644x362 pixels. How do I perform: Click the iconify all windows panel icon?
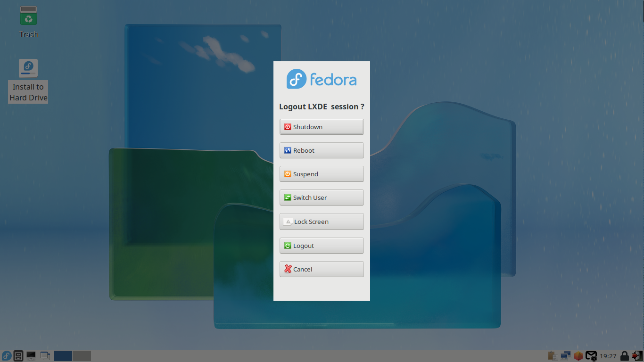tap(45, 356)
